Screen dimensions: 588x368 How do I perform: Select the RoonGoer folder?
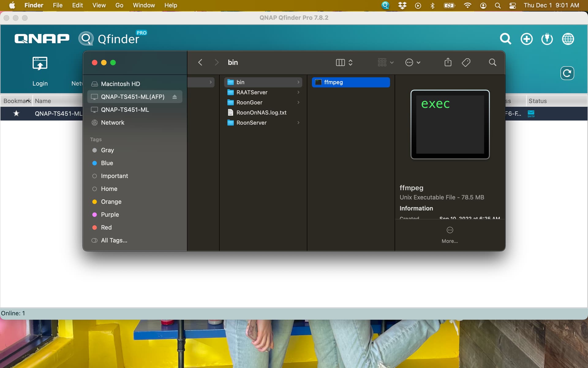pos(263,102)
